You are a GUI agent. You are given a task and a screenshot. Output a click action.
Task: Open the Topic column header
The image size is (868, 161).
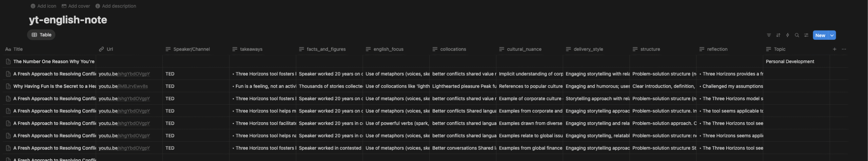tap(796, 49)
